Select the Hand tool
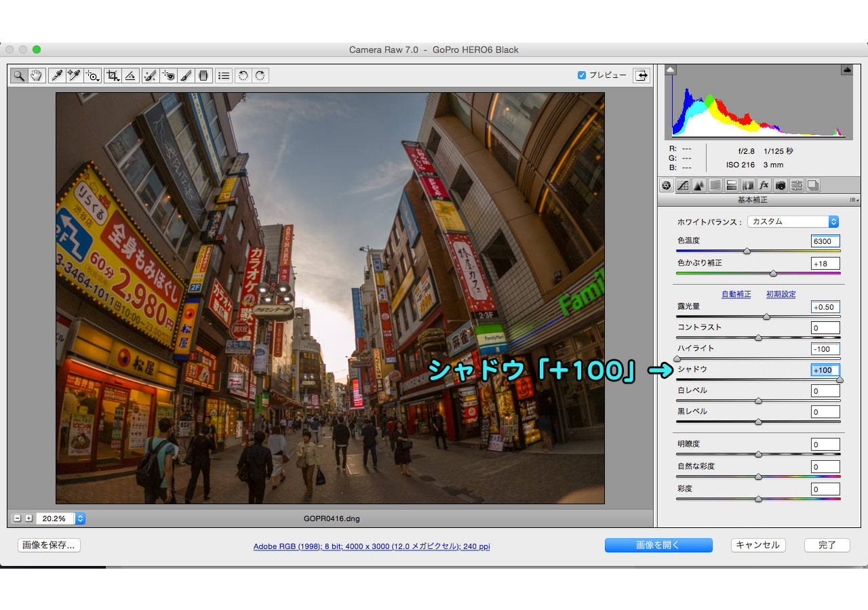Viewport: 868px width, 610px height. [36, 75]
